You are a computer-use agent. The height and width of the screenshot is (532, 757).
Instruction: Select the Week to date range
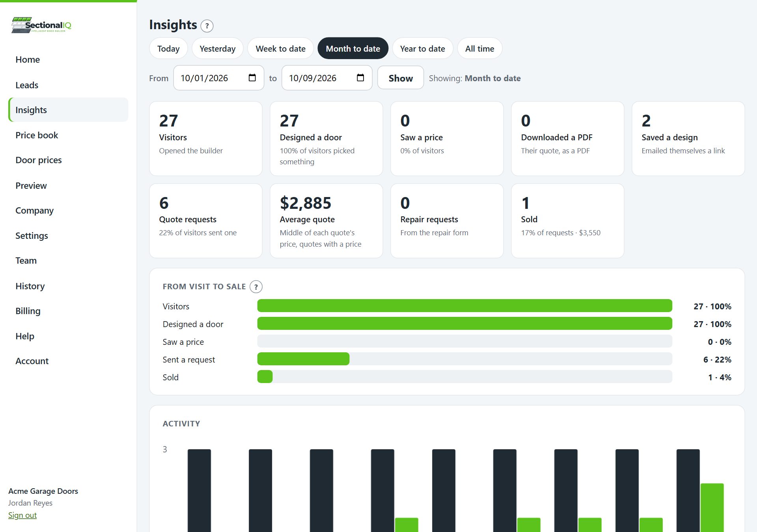click(281, 48)
